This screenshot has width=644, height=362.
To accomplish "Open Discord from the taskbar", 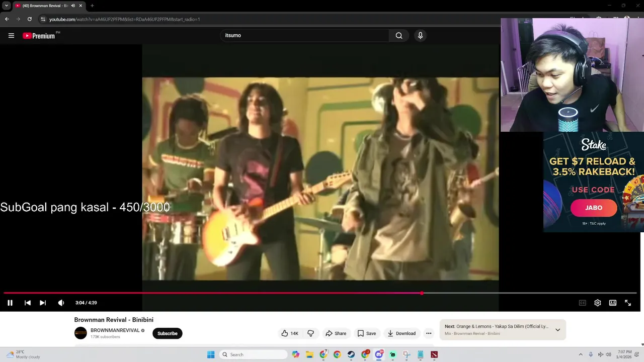I will (x=379, y=354).
